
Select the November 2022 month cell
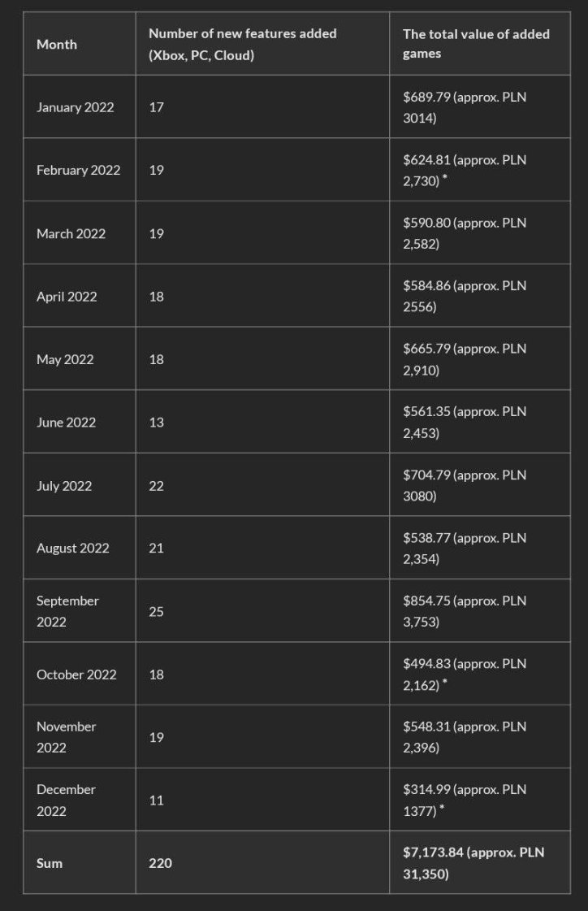tap(66, 737)
